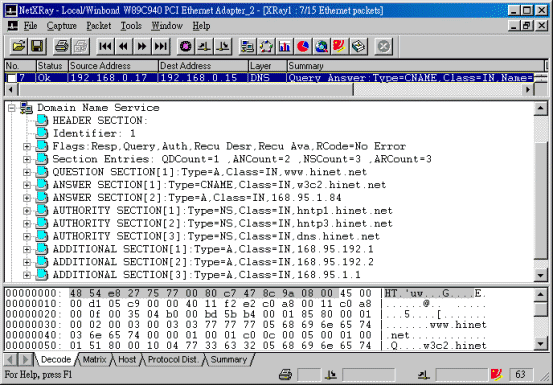Viewport: 553px width, 385px height.
Task: Click source address 192.168.0.17 cell
Action: click(x=113, y=78)
